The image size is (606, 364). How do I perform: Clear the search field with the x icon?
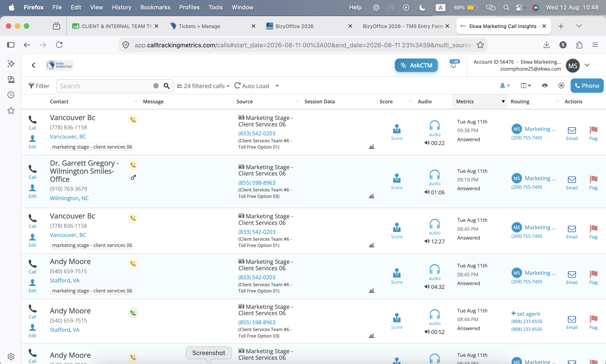click(x=156, y=86)
